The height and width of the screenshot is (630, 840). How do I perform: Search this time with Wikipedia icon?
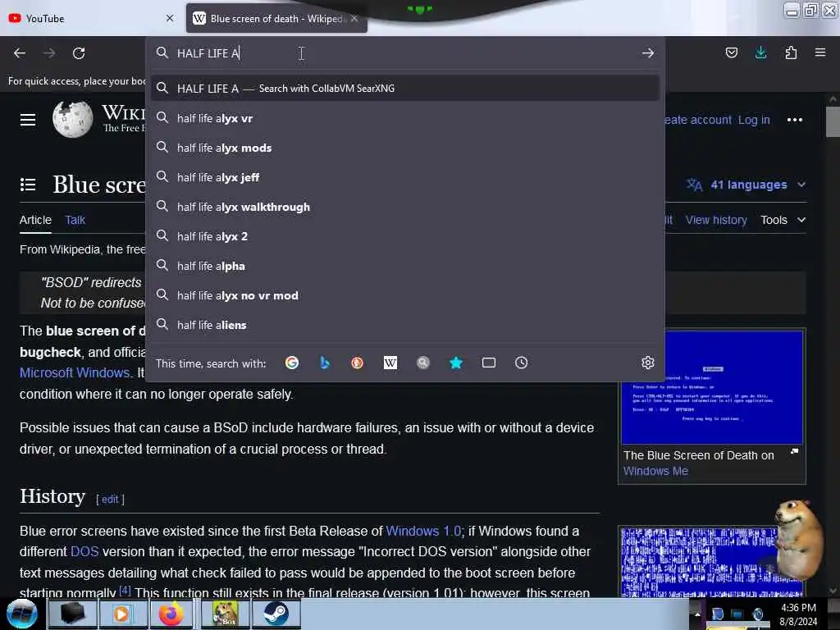coord(390,363)
